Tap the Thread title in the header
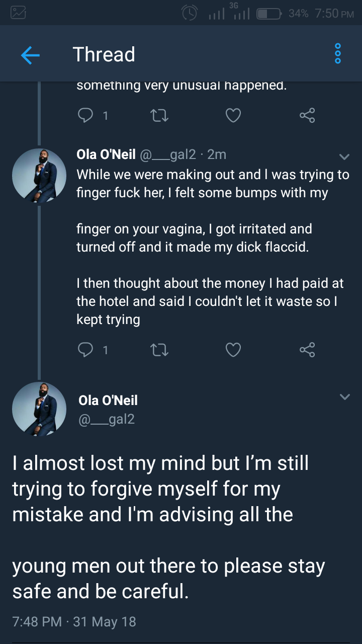This screenshot has width=362, height=644. 104,54
